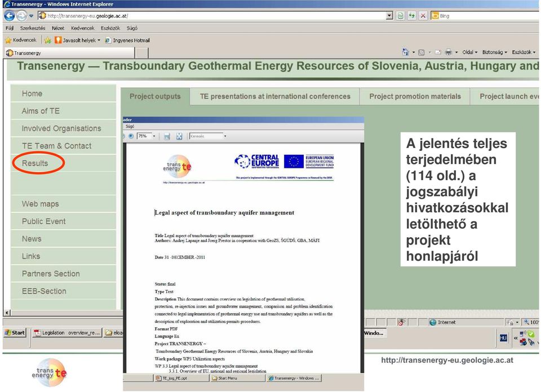
Task: Open the Szerkesztés menu
Action: coord(33,28)
